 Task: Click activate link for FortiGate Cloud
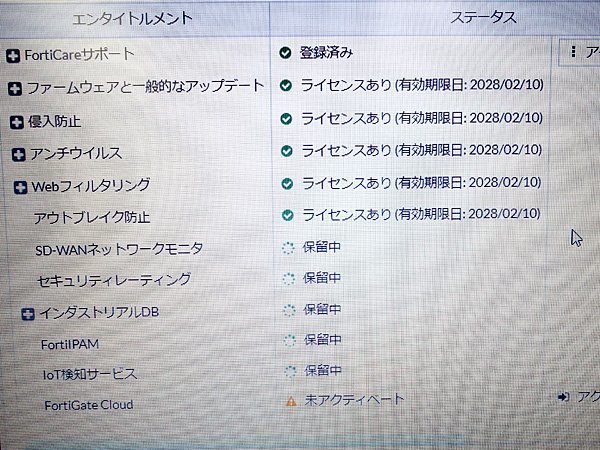point(579,397)
